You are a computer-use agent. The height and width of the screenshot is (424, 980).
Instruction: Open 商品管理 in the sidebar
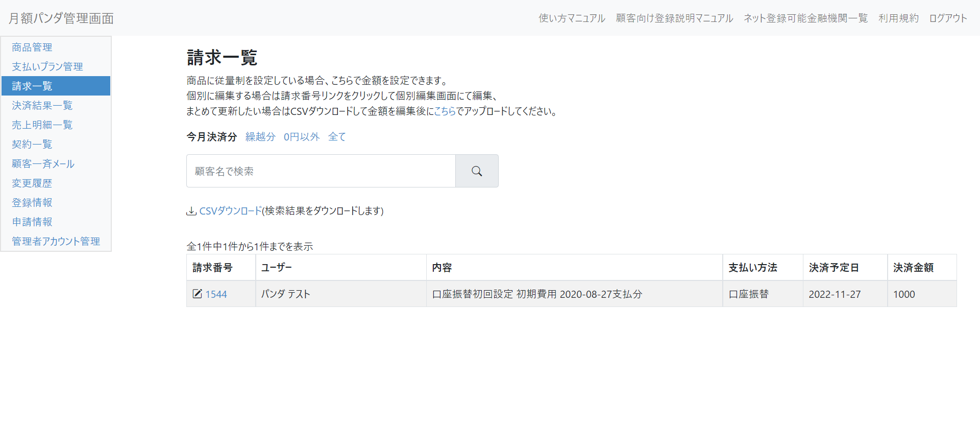tap(56, 47)
